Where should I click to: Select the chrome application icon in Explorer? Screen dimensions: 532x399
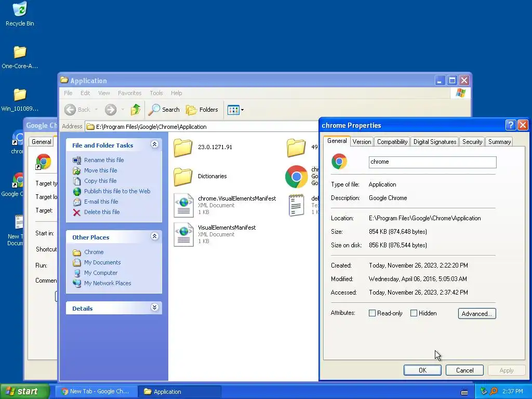[297, 177]
